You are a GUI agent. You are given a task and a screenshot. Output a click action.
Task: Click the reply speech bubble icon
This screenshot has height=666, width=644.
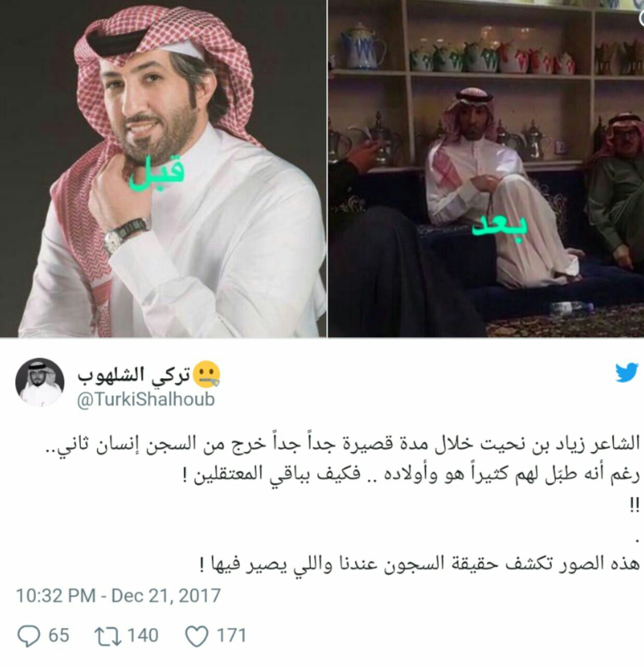(28, 635)
